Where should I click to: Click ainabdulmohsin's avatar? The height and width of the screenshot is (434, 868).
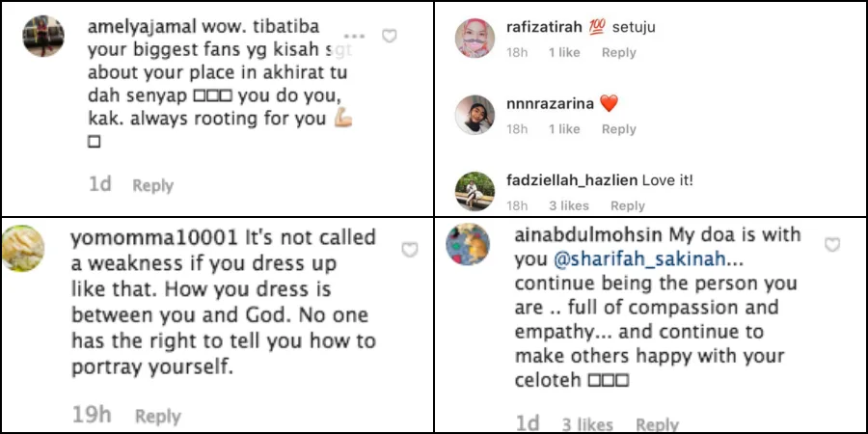click(x=468, y=246)
